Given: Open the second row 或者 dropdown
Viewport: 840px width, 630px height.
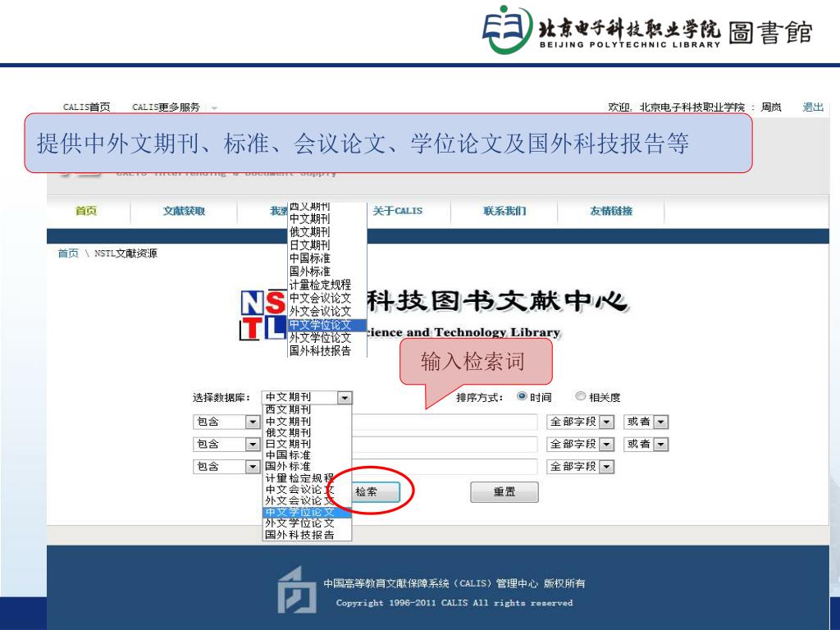Looking at the screenshot, I should tap(646, 444).
